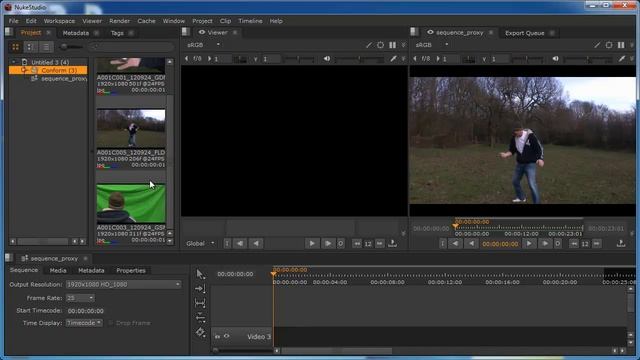
Task: Switch bin view to details mode
Action: [46, 47]
